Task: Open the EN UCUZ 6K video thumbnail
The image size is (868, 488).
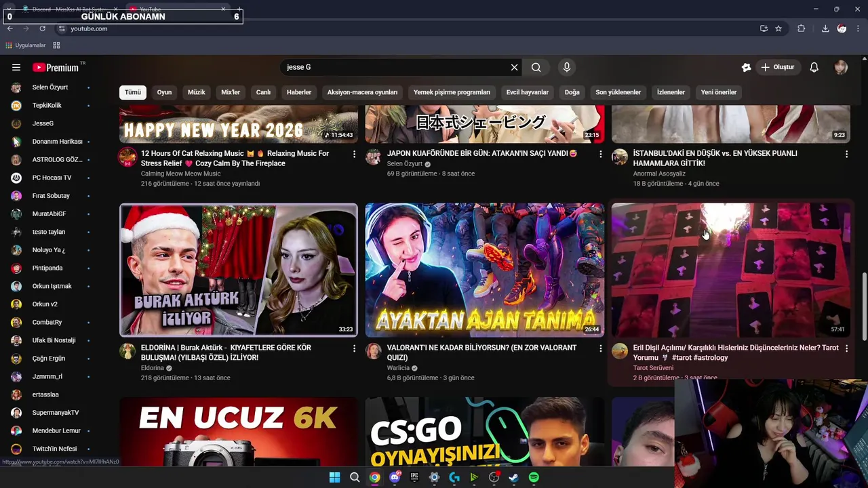Action: click(239, 431)
